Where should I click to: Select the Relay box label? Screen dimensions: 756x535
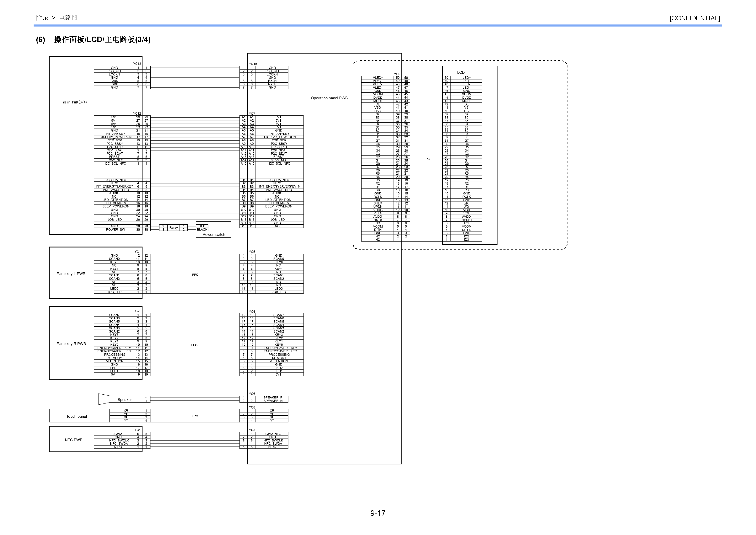pyautogui.click(x=173, y=228)
